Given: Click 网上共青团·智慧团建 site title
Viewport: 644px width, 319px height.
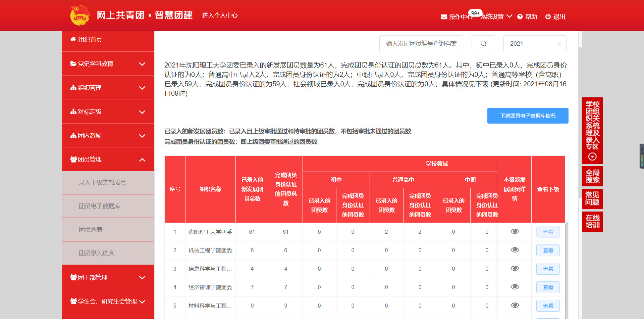Looking at the screenshot, I should coord(145,15).
